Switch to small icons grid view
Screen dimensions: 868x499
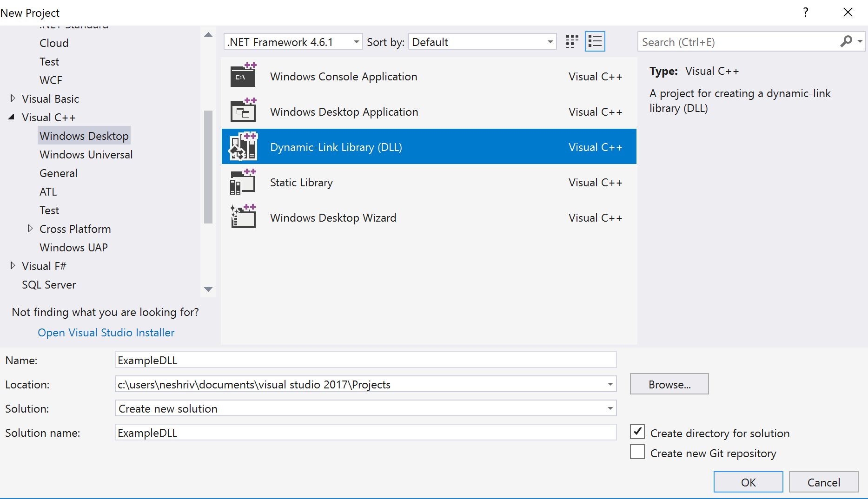tap(572, 42)
